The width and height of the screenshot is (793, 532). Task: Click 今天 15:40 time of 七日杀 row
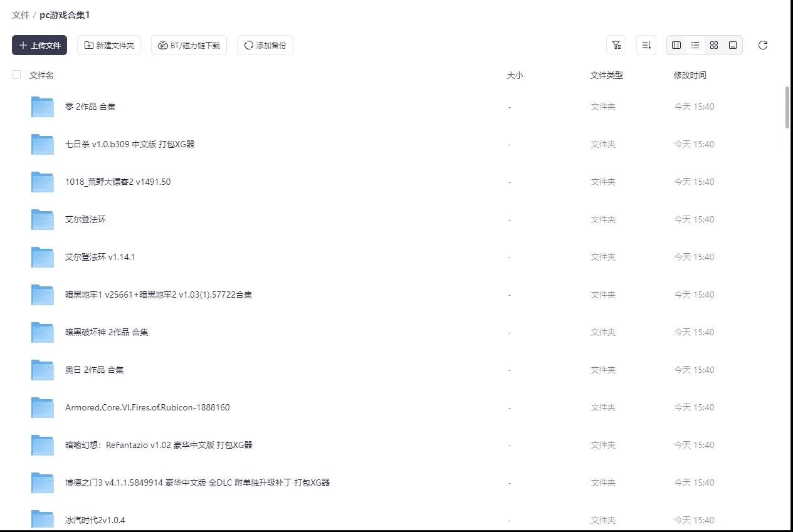click(694, 144)
